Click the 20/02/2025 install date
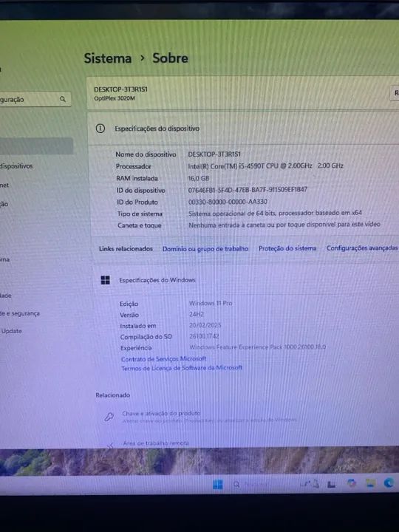 (205, 325)
